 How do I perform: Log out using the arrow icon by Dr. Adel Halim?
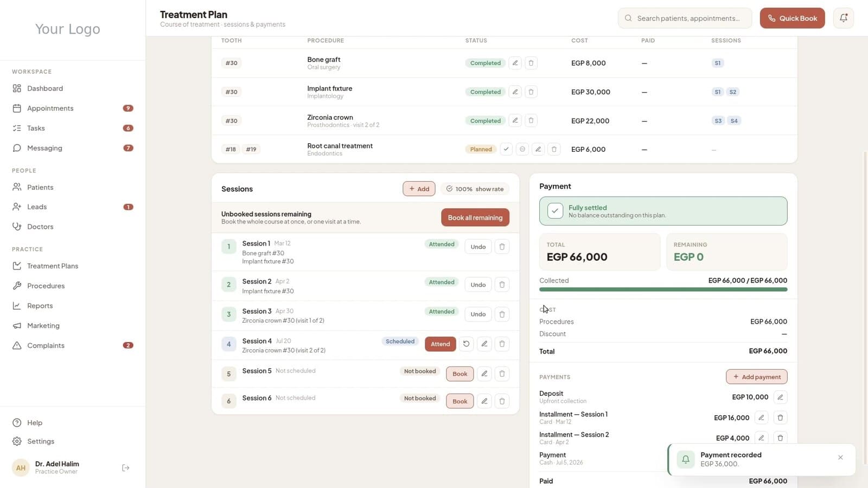(126, 468)
